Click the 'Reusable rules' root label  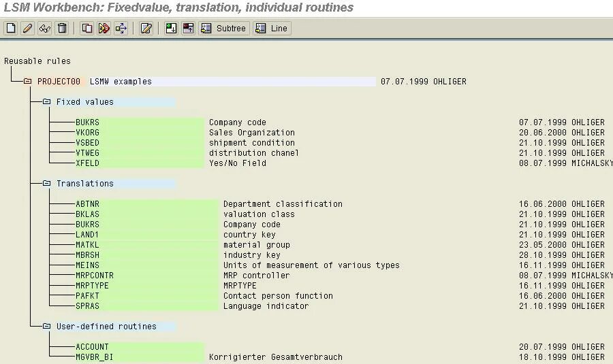click(x=37, y=61)
